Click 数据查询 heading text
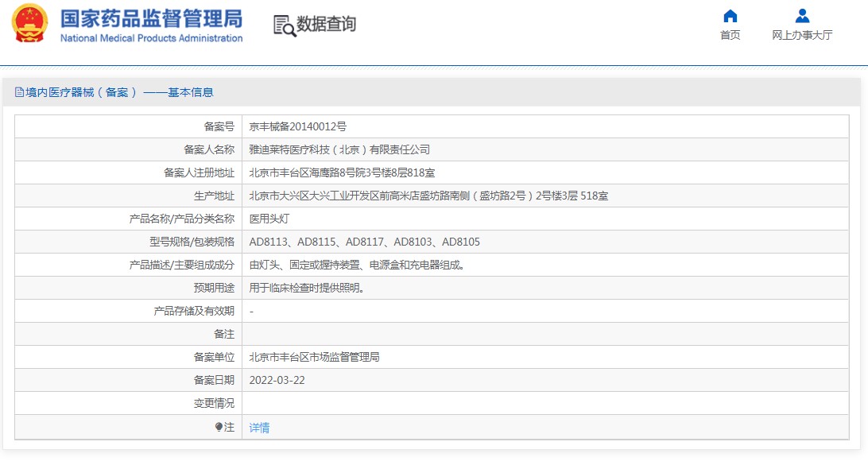 326,24
